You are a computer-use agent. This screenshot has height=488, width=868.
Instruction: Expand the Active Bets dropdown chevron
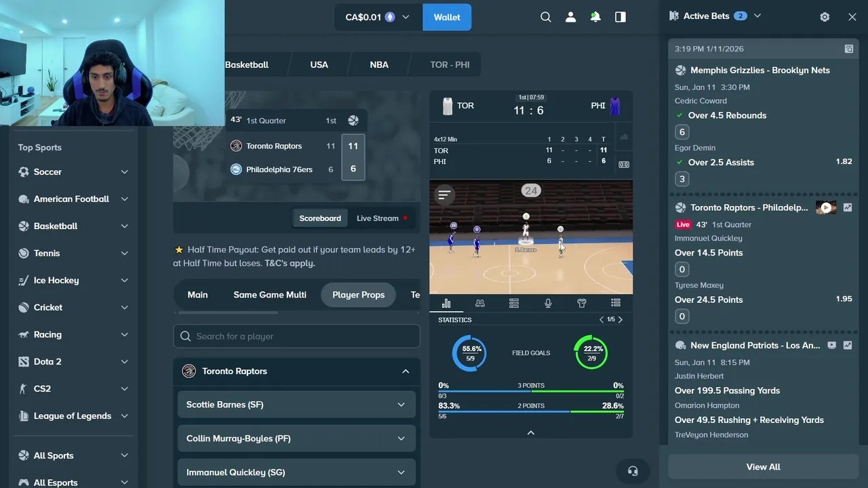(x=757, y=16)
